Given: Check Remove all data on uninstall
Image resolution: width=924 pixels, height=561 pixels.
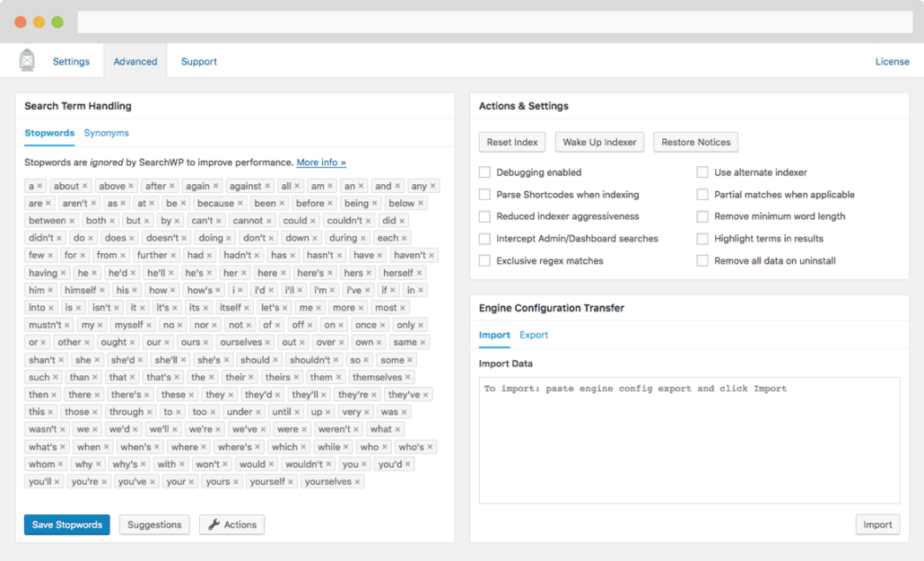Looking at the screenshot, I should 702,260.
